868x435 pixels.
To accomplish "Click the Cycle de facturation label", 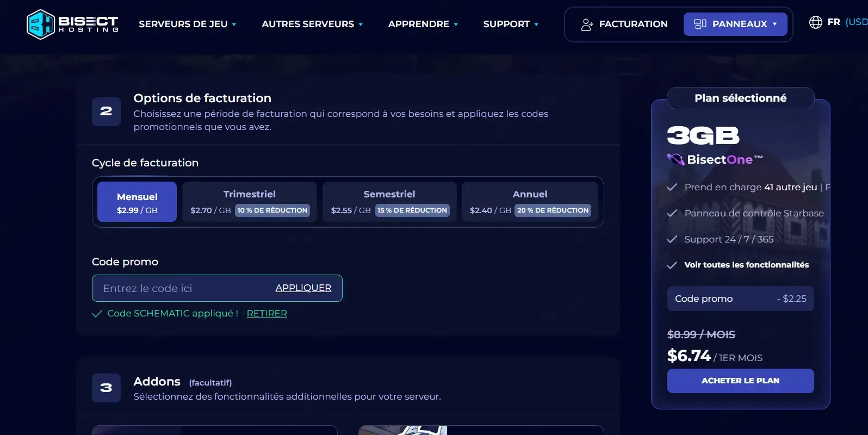I will point(145,163).
